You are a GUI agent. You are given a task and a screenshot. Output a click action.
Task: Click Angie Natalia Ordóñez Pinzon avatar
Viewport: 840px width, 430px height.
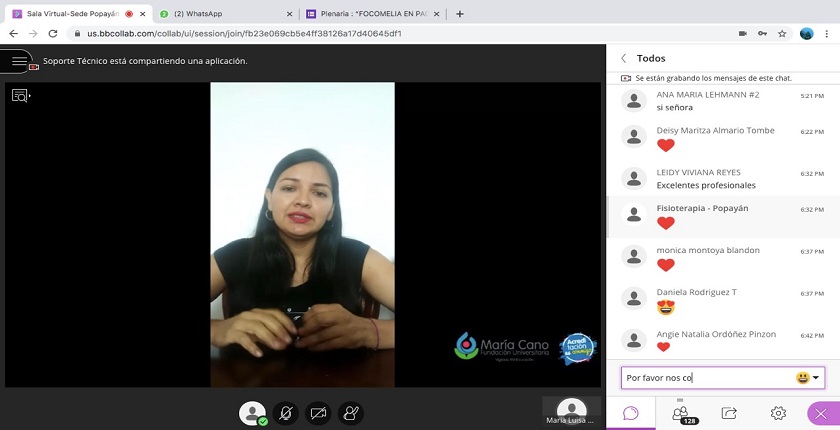click(x=634, y=340)
